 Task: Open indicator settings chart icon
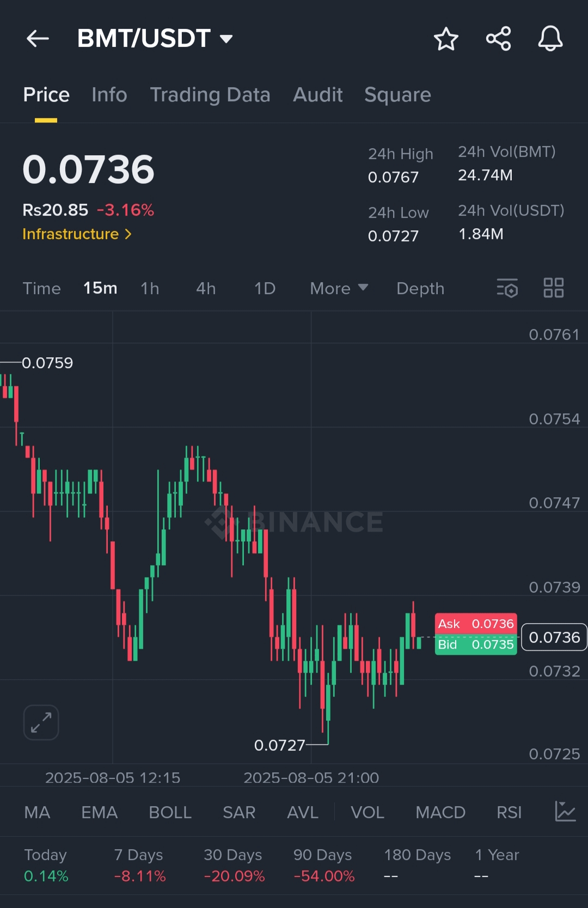pos(565,812)
